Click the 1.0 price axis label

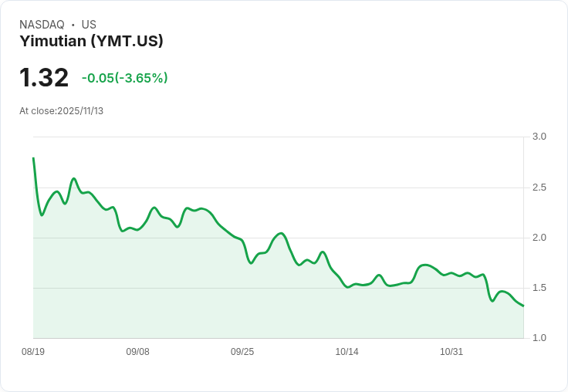(x=539, y=338)
